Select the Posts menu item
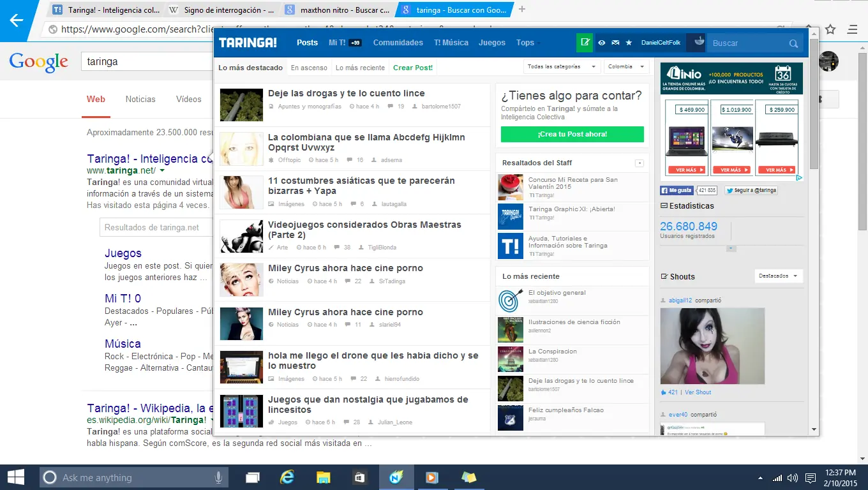868x490 pixels. point(307,43)
